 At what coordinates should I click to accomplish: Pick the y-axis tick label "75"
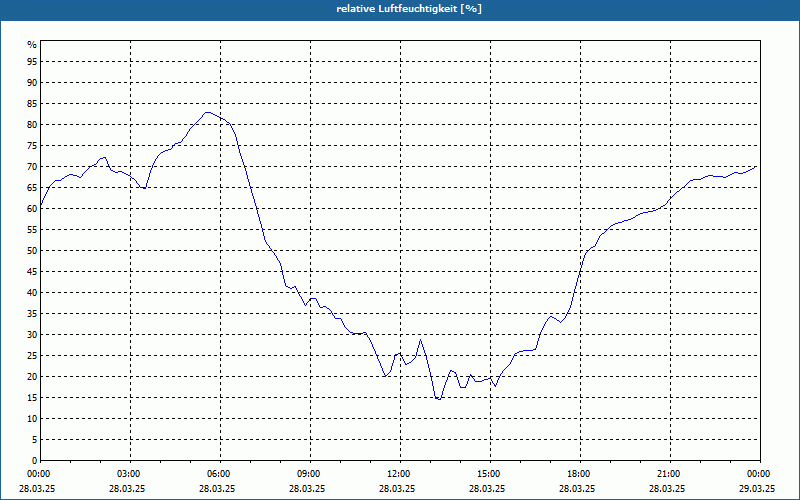[x=32, y=145]
